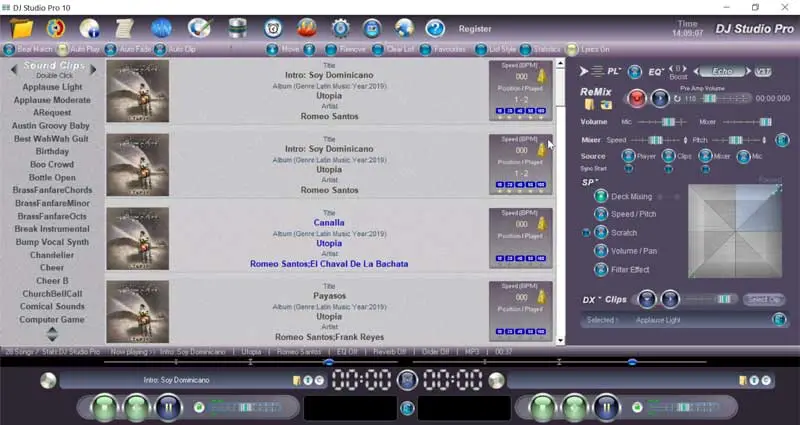Click the CD info disc icon
This screenshot has height=425, width=800.
(x=89, y=29)
